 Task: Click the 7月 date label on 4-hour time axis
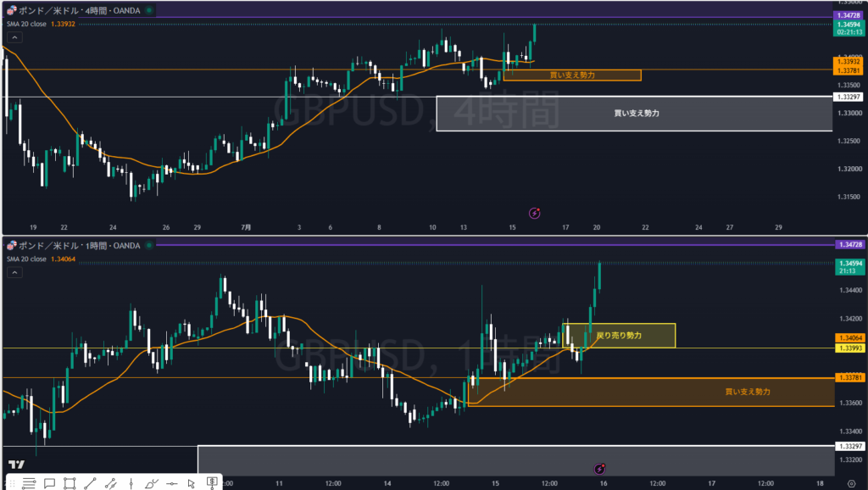[246, 227]
